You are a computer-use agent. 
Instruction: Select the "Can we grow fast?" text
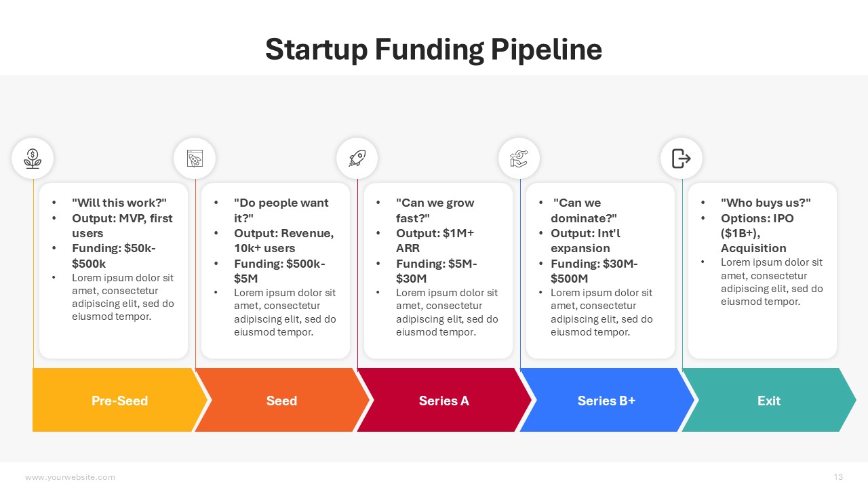[x=435, y=210]
